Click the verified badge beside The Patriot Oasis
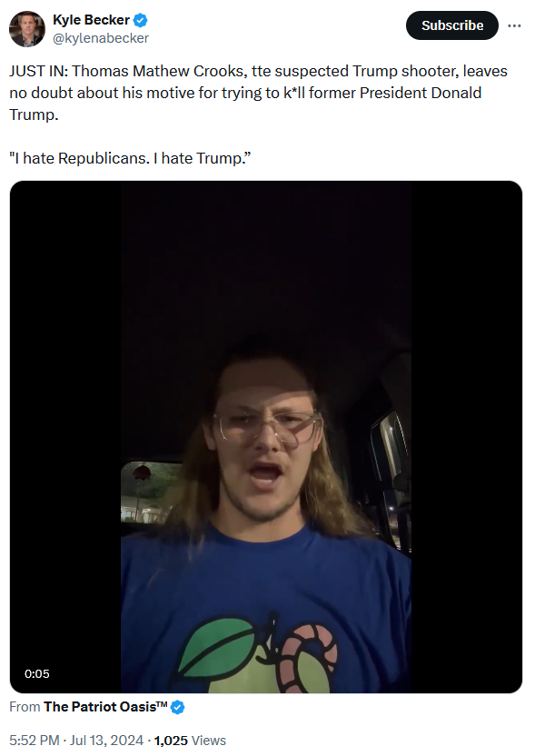The height and width of the screenshot is (756, 535). click(177, 707)
